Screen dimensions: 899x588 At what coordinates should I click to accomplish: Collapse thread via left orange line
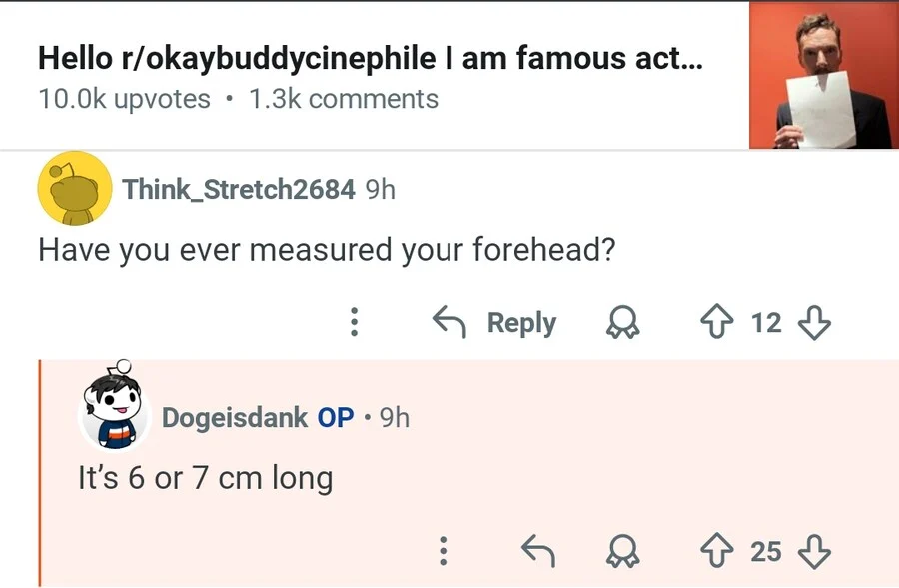point(40,474)
